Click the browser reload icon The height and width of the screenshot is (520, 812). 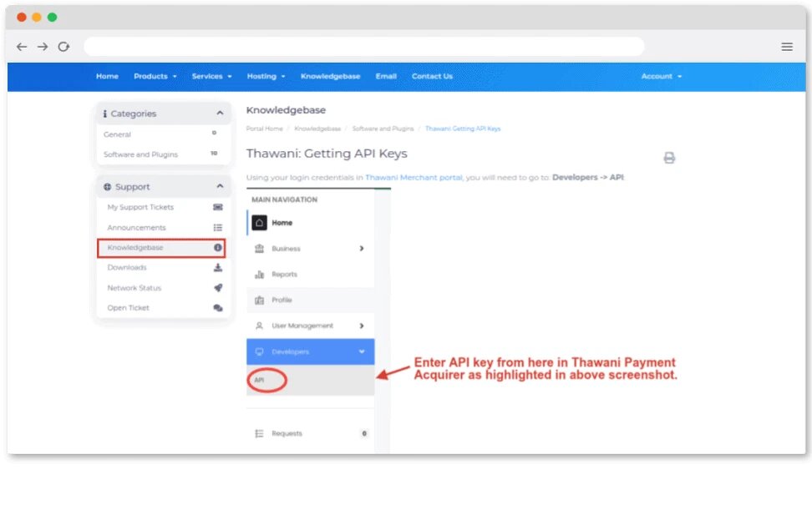(x=63, y=47)
